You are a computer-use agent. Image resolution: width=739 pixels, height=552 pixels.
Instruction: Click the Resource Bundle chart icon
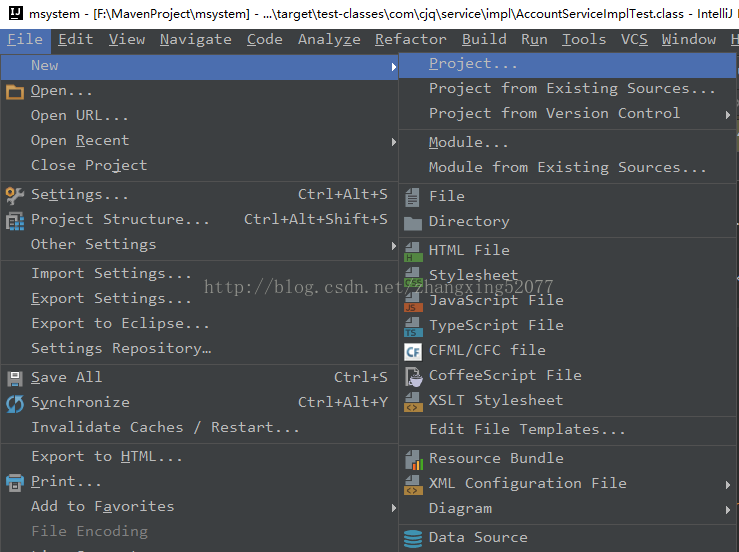[x=413, y=460]
